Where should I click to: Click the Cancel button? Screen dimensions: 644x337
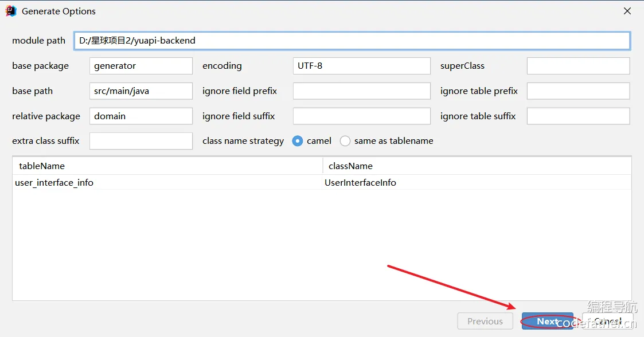[607, 321]
